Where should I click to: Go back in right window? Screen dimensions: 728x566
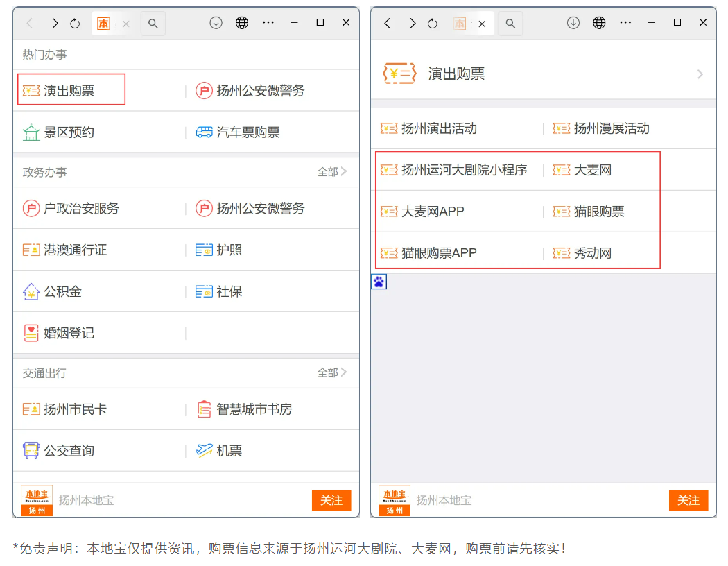tap(387, 23)
